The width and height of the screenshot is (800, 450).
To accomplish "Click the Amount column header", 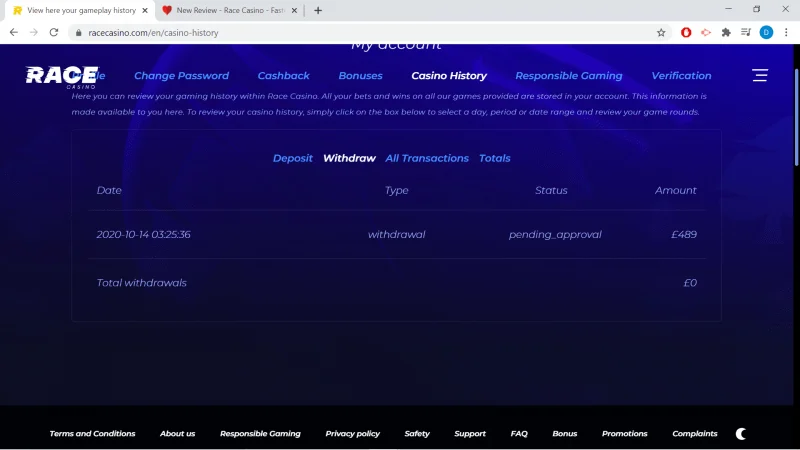I will (x=676, y=190).
